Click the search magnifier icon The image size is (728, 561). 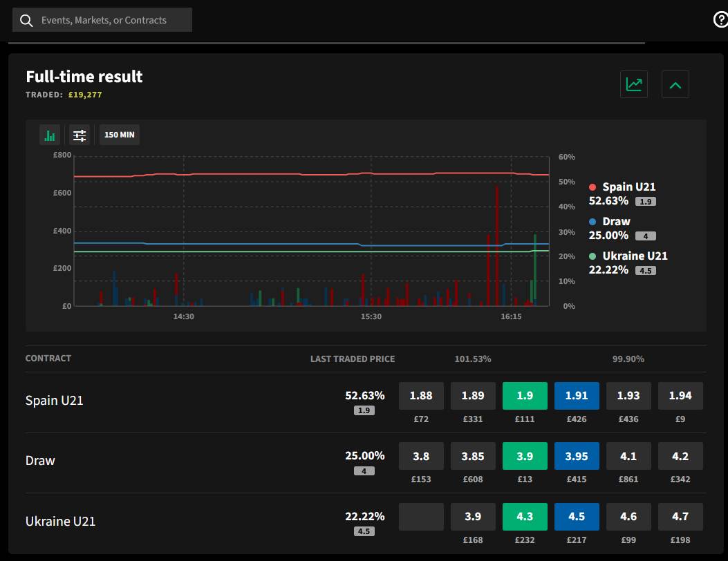[x=26, y=21]
